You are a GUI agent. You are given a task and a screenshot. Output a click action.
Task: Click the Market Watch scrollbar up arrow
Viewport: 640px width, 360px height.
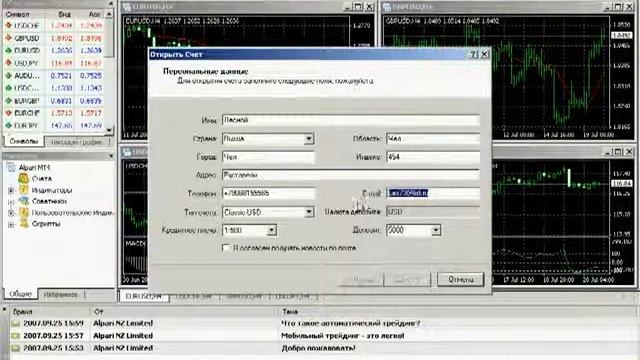pos(109,14)
